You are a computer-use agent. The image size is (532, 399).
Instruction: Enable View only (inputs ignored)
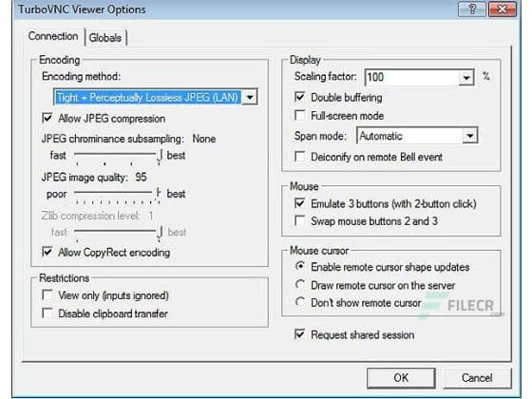pyautogui.click(x=47, y=294)
